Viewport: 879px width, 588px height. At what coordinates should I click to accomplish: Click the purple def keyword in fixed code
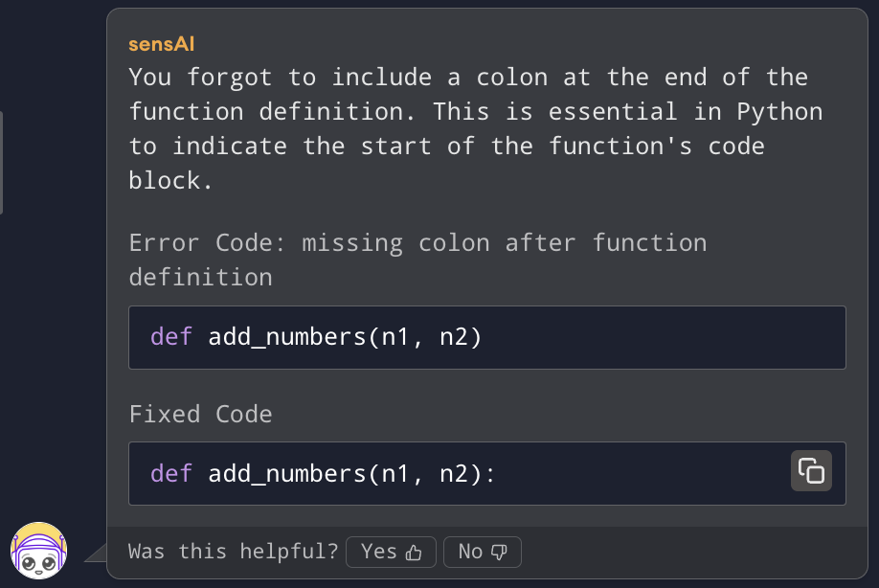(x=171, y=474)
